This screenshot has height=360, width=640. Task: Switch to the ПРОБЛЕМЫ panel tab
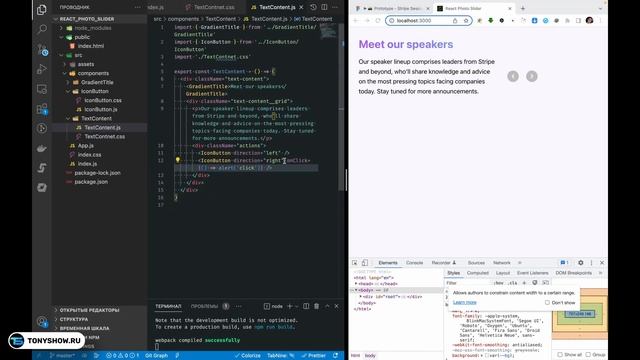tap(204, 306)
